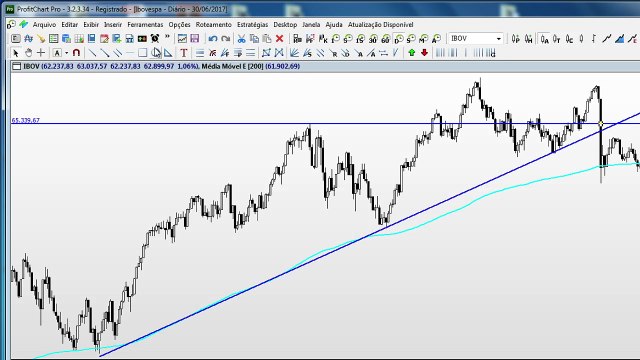640x360 pixels.
Task: Click the alarm clock alert icon
Action: point(155,39)
